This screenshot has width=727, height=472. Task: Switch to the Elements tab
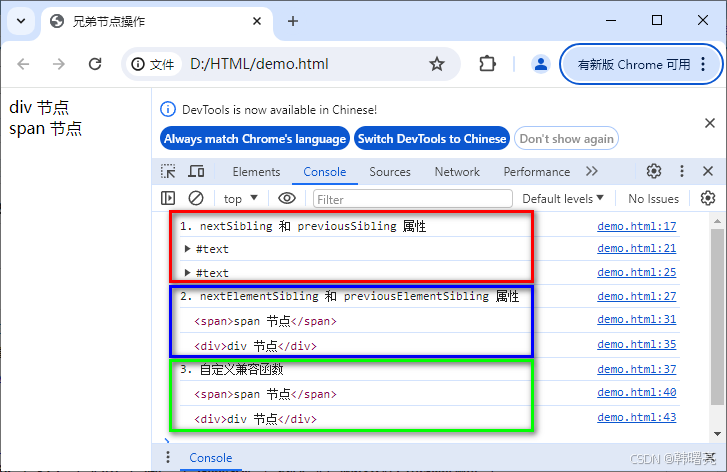coord(256,172)
